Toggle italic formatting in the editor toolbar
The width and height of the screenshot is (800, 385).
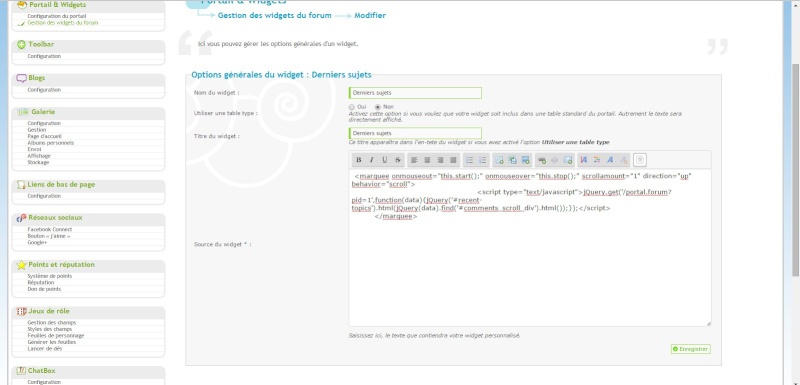(x=371, y=160)
